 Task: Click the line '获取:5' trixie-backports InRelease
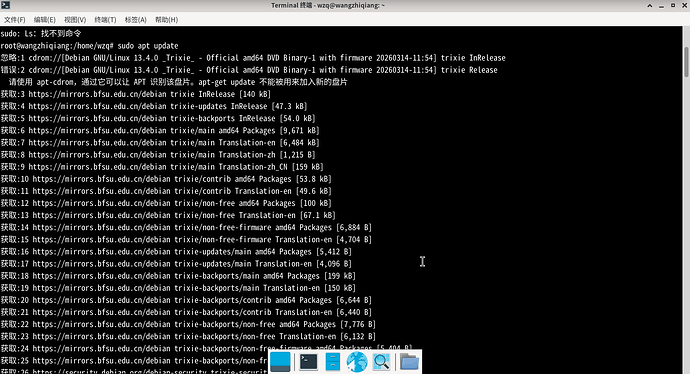(158, 118)
